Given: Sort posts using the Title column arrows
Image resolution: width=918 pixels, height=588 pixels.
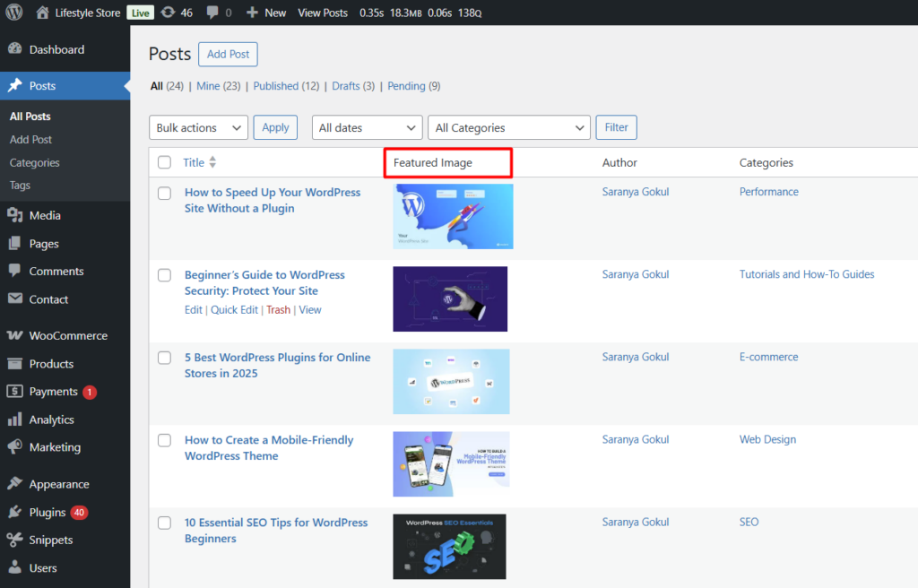Looking at the screenshot, I should (212, 162).
